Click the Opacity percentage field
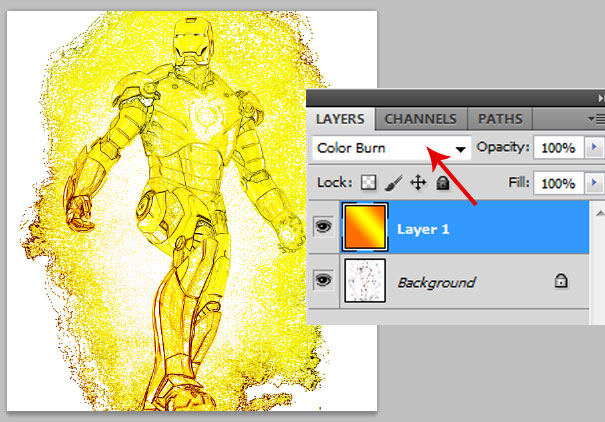 click(558, 148)
